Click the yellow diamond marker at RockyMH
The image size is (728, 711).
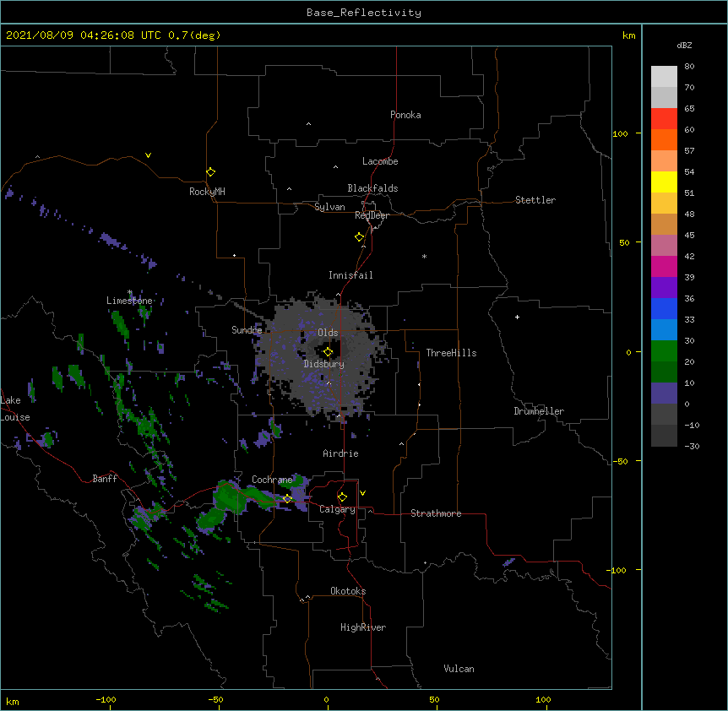click(x=210, y=172)
